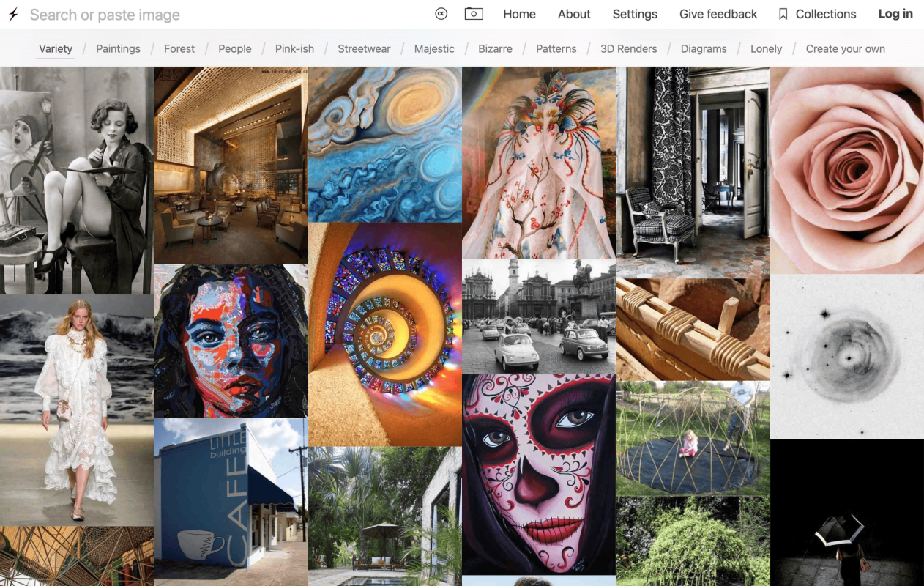The image size is (924, 586).
Task: Click the lightning bolt logo icon
Action: coord(12,14)
